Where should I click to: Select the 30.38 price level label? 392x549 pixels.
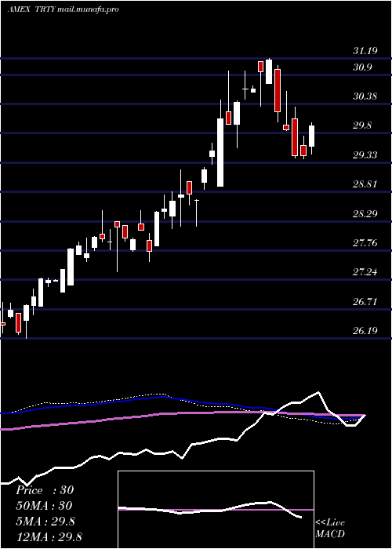365,96
